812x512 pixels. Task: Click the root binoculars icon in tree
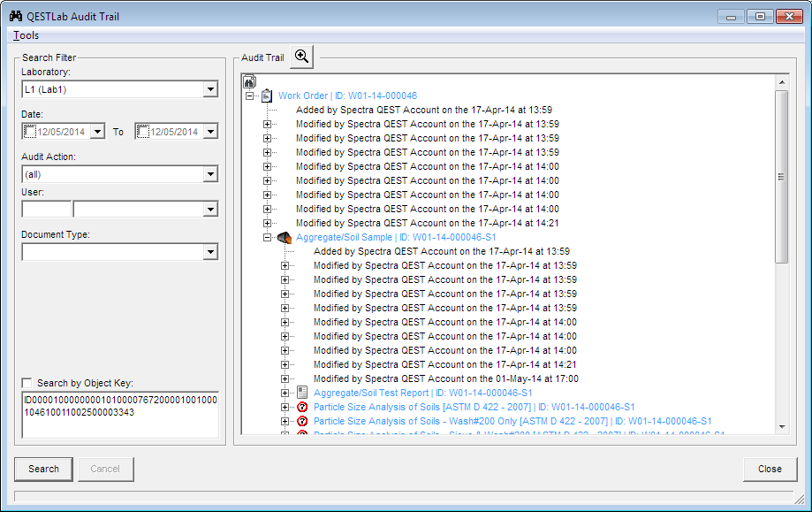point(249,81)
